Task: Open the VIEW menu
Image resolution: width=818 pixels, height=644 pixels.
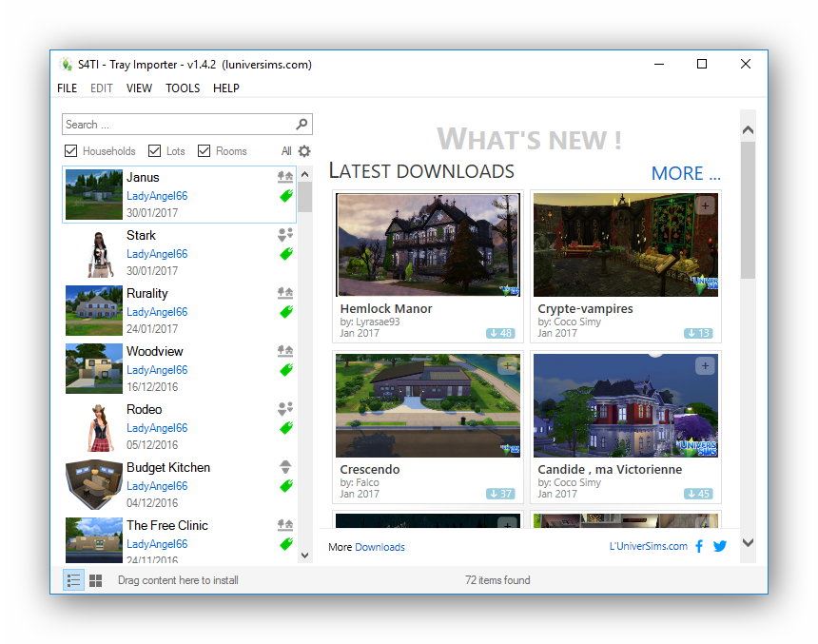Action: click(139, 88)
